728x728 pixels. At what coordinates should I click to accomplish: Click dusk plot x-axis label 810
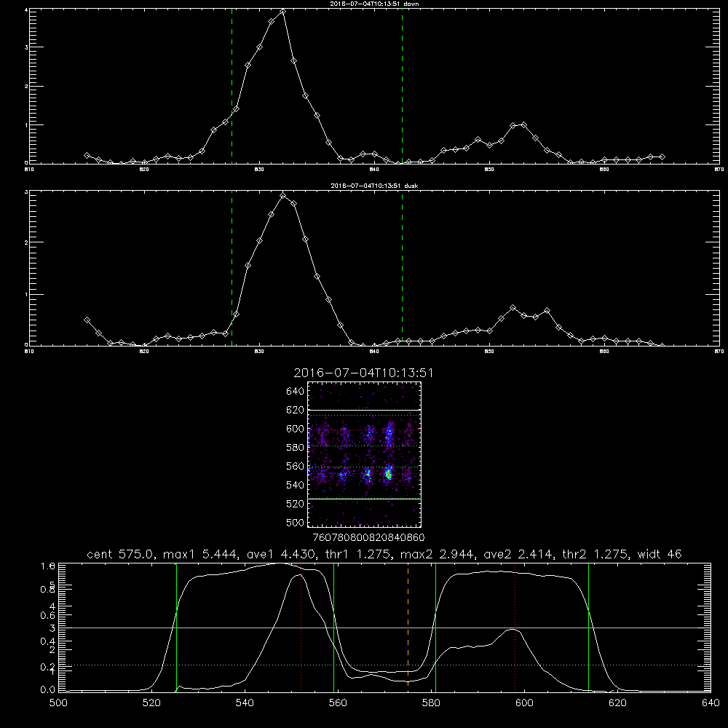point(29,352)
